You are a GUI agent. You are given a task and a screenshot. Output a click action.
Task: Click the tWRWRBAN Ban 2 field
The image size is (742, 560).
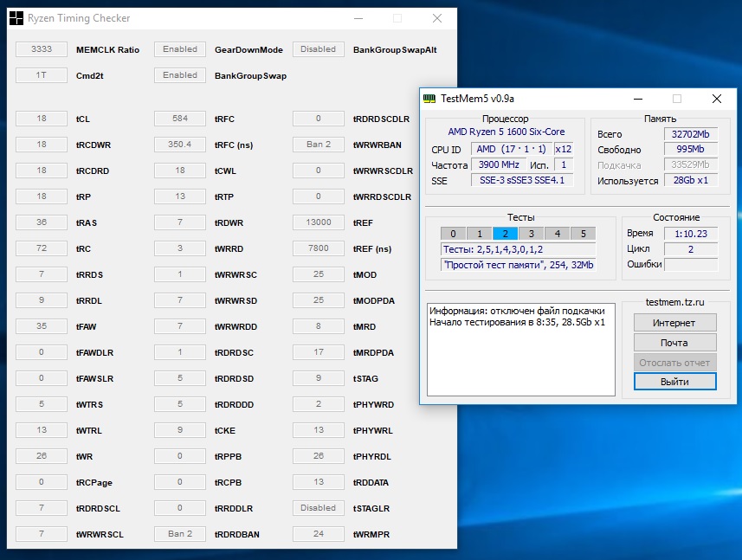(x=318, y=145)
